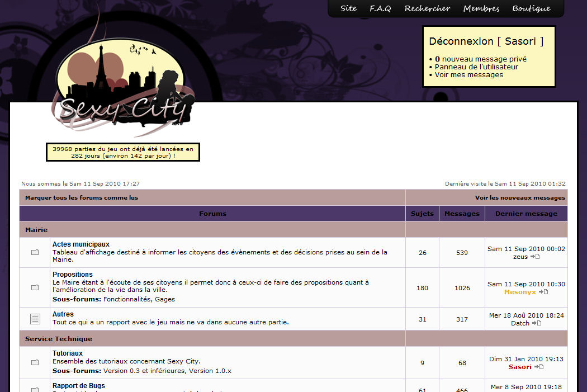Go to Rechercher in the top menu
Image resolution: width=587 pixels, height=392 pixels.
(x=427, y=8)
